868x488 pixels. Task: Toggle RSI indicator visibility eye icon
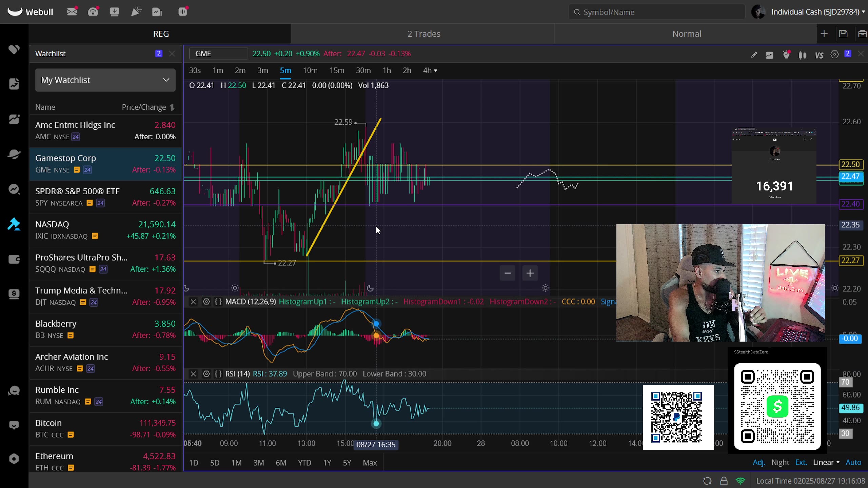[x=206, y=374]
